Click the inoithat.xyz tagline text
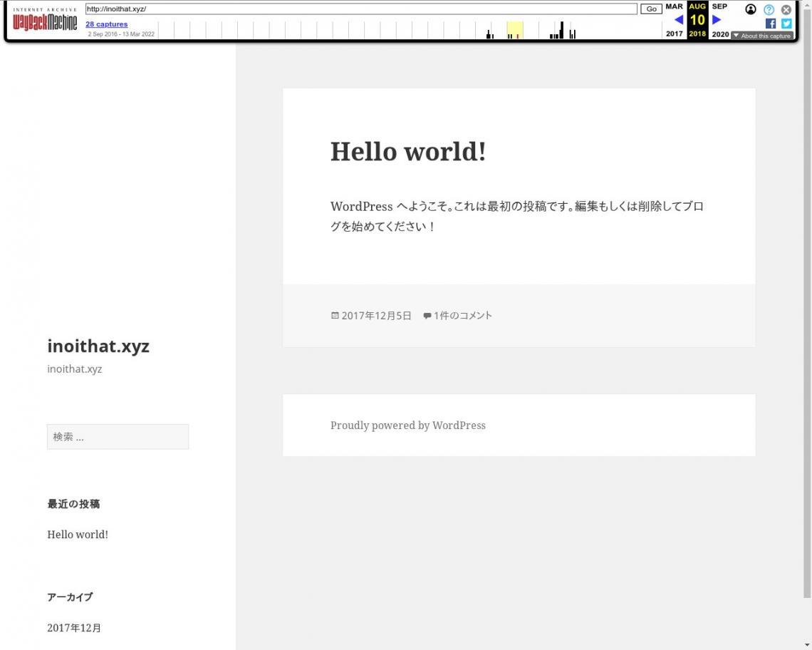The image size is (812, 650). pyautogui.click(x=75, y=369)
